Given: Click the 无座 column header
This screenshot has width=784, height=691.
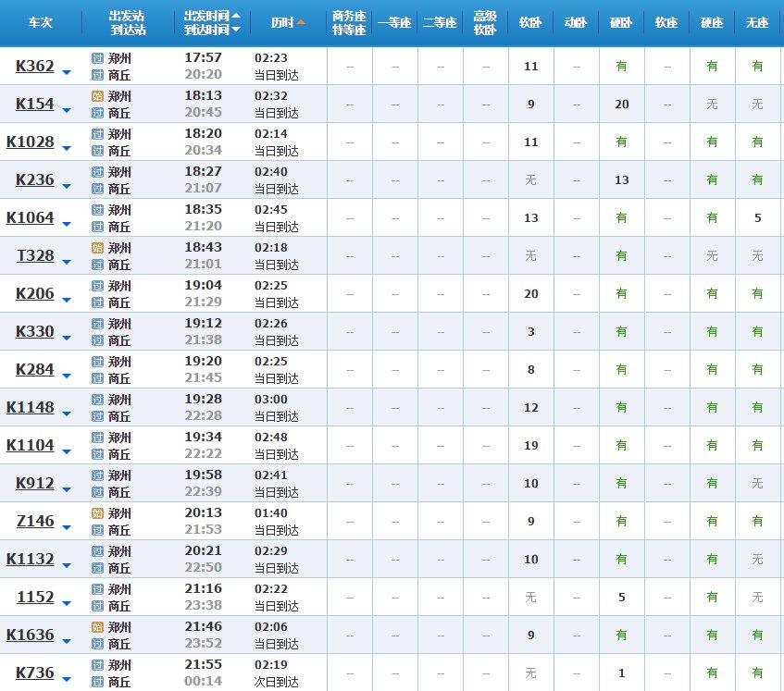Looking at the screenshot, I should 757,22.
